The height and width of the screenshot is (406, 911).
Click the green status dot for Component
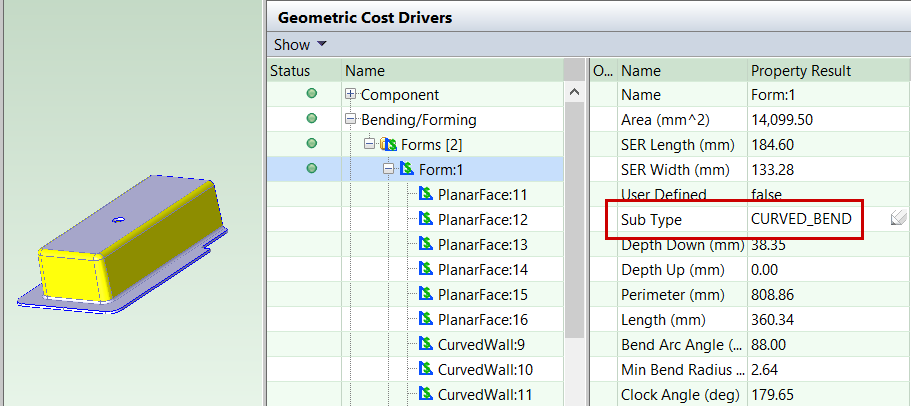point(311,94)
